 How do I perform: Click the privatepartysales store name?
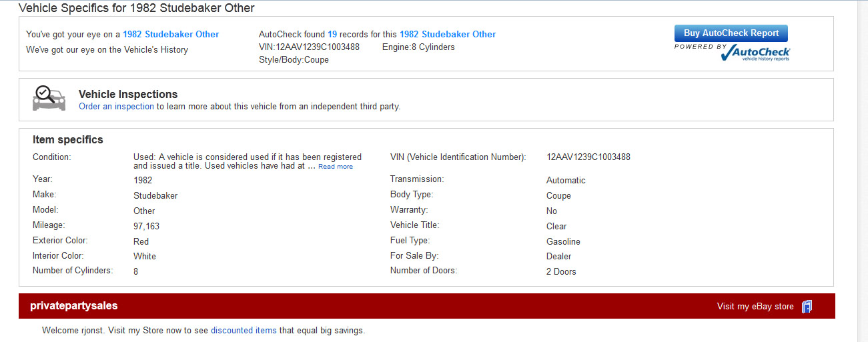[x=74, y=306]
